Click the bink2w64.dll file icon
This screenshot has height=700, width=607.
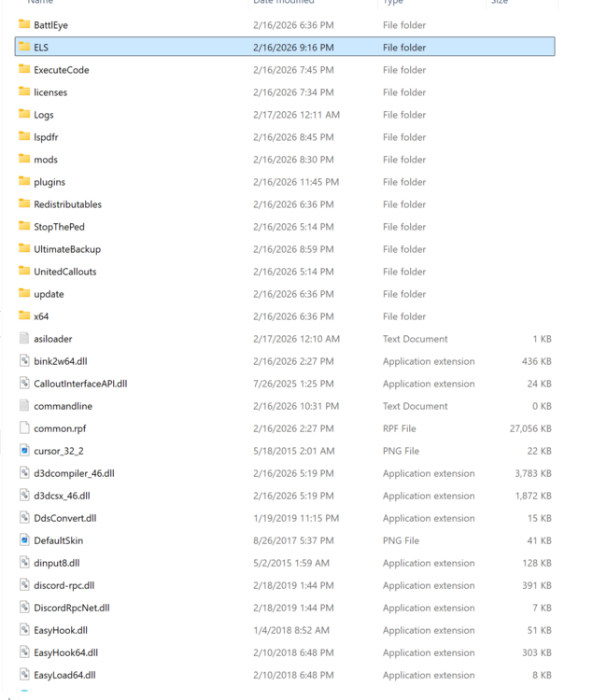pyautogui.click(x=24, y=360)
